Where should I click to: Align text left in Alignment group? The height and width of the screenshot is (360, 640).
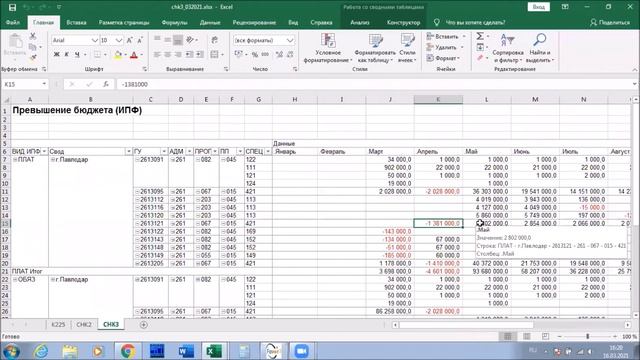[x=157, y=54]
